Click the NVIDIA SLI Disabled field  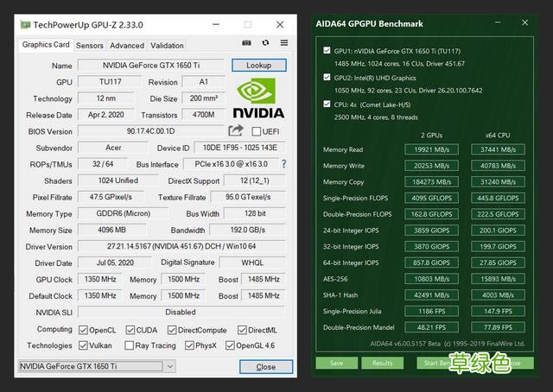tap(181, 312)
